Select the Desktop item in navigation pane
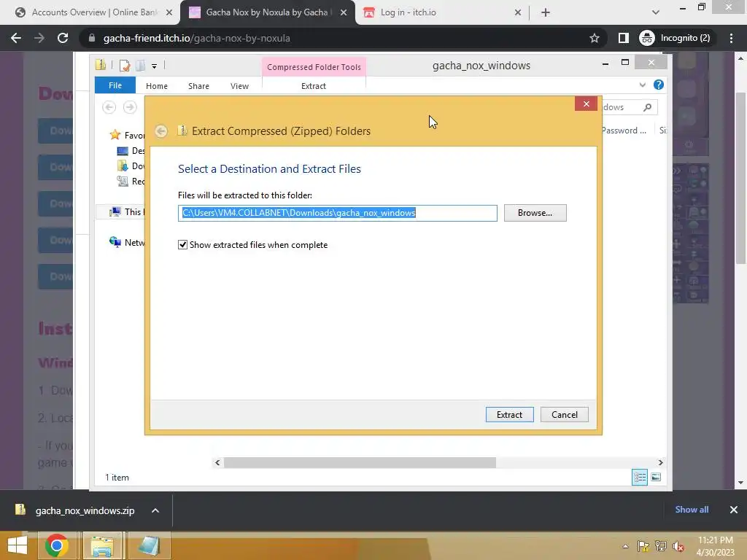The height and width of the screenshot is (560, 747). [x=131, y=151]
